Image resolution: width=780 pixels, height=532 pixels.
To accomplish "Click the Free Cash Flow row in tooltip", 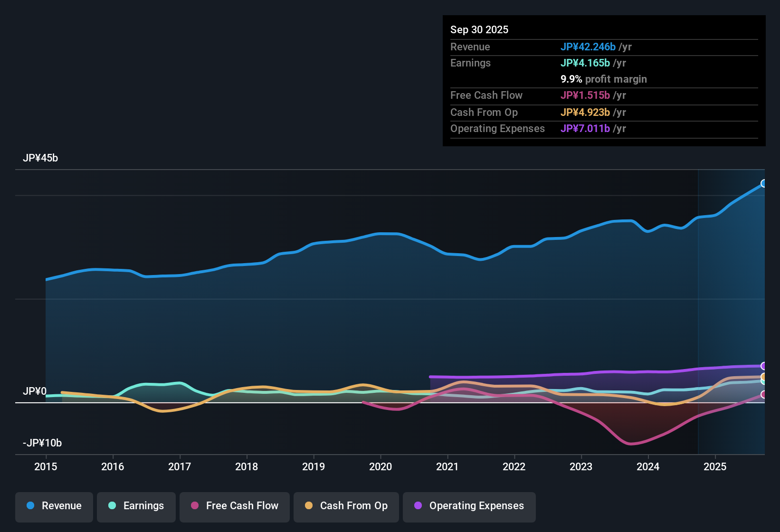I will 486,95.
